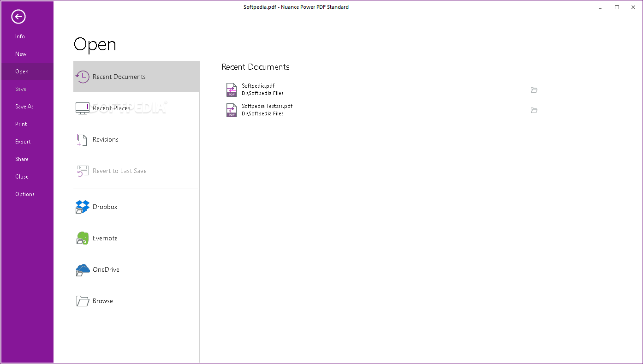Open the recent file Softpedia.pdf
Viewport: 643px width, 364px height.
pos(258,86)
